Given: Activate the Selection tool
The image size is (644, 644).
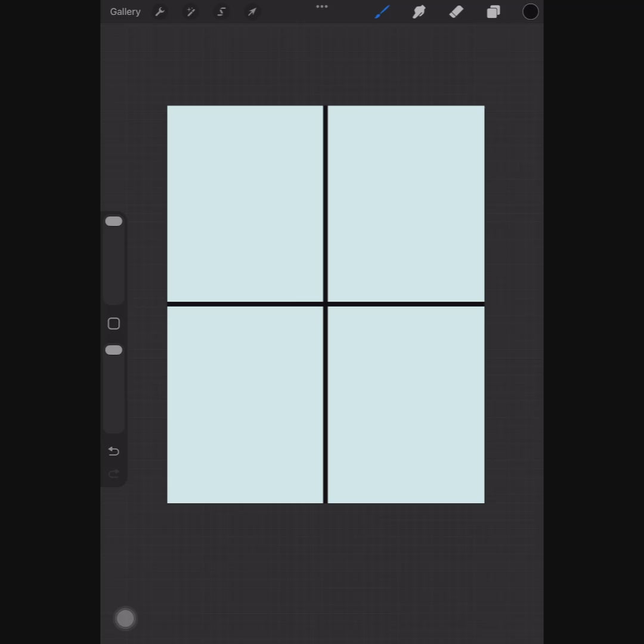Looking at the screenshot, I should (x=222, y=12).
